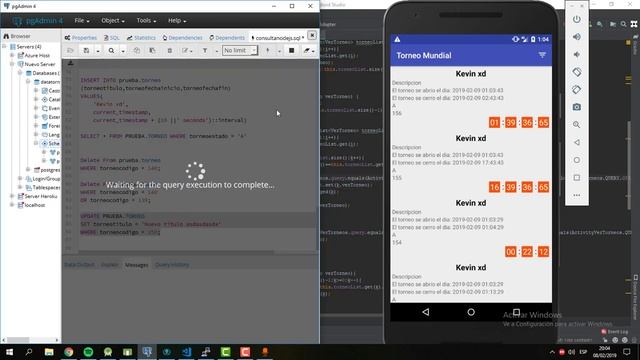Open the find options dropdown arrow
Image resolution: width=640 pixels, height=360 pixels.
(x=122, y=51)
